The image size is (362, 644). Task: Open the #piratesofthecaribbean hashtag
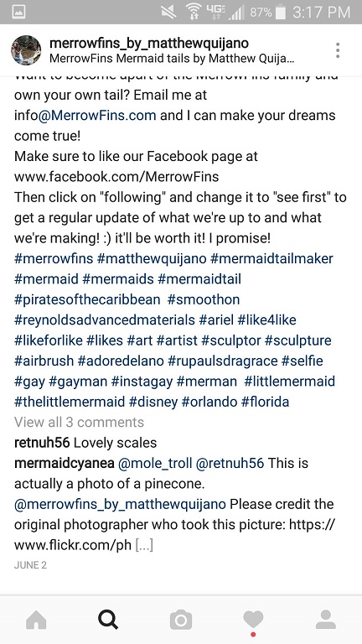coord(87,300)
